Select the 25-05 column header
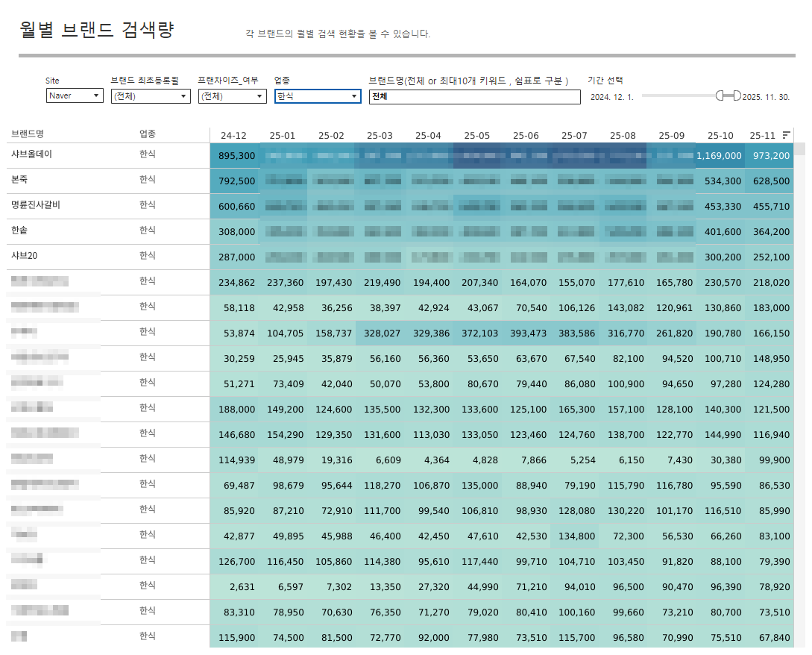Image resolution: width=812 pixels, height=655 pixels. [x=477, y=136]
